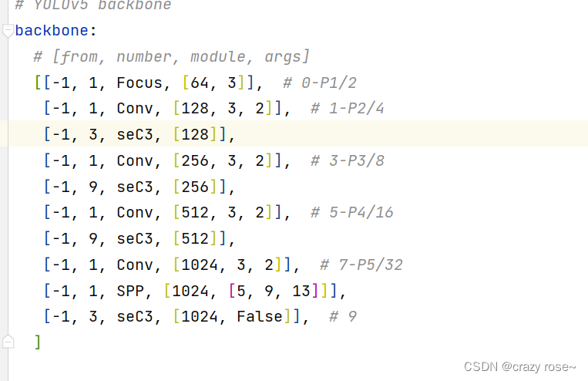Click the from-number-module-args comment line
This screenshot has height=381, width=588.
pos(172,56)
